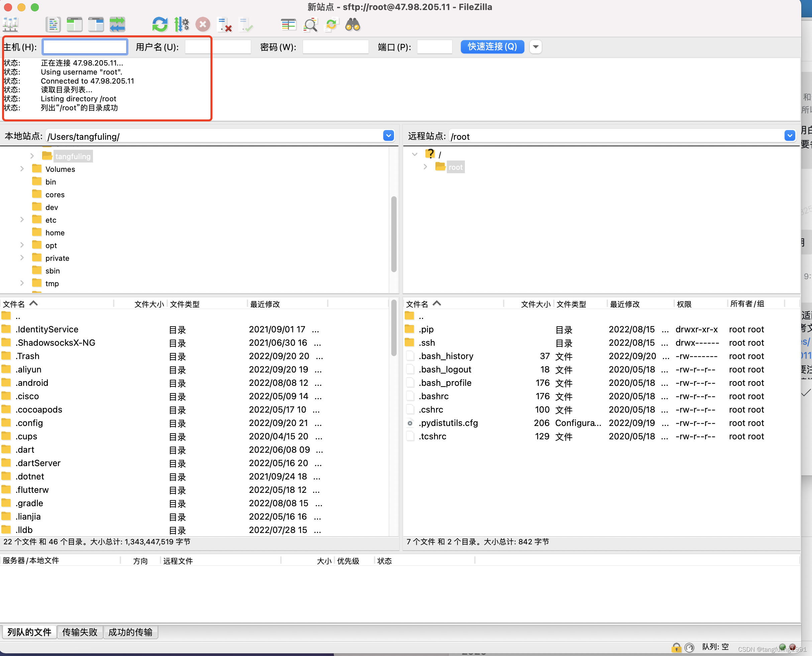Click the port input field
Image resolution: width=812 pixels, height=656 pixels.
click(x=435, y=47)
